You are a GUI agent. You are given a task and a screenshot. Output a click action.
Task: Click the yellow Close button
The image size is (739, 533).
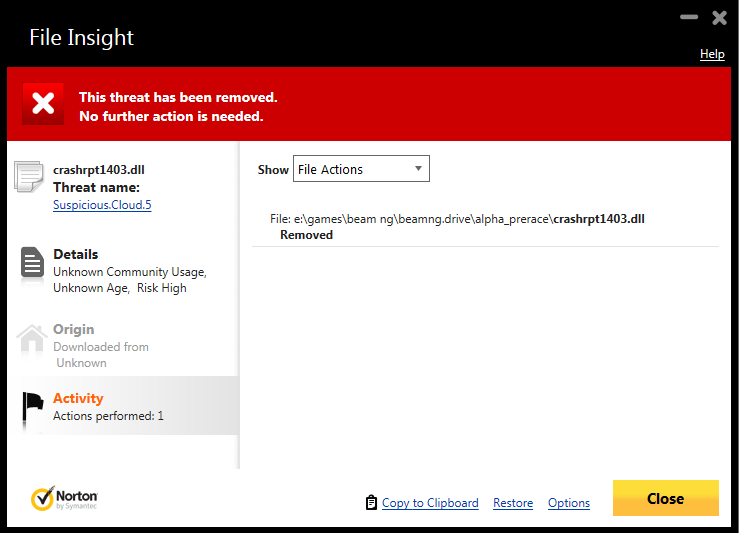(665, 498)
